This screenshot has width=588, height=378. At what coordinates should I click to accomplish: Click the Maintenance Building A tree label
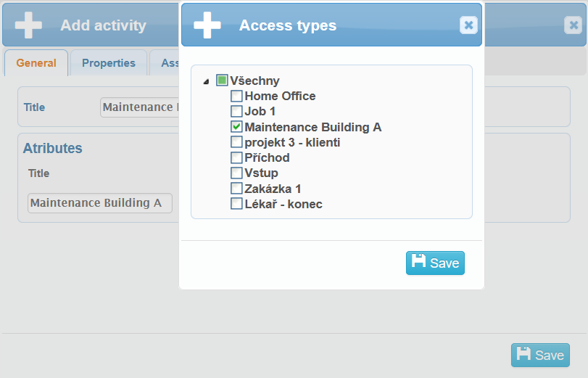click(x=313, y=127)
